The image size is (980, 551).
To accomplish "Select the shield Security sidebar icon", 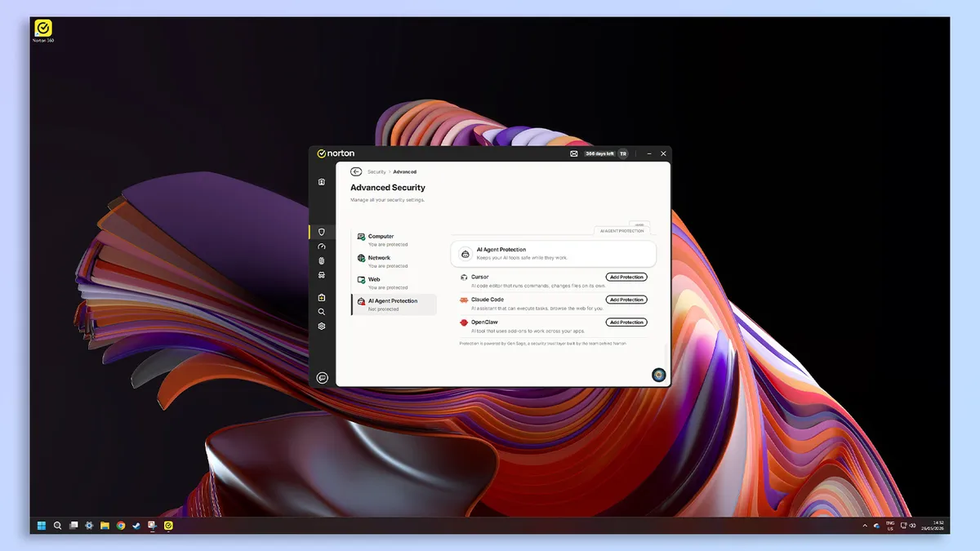I will 322,232.
